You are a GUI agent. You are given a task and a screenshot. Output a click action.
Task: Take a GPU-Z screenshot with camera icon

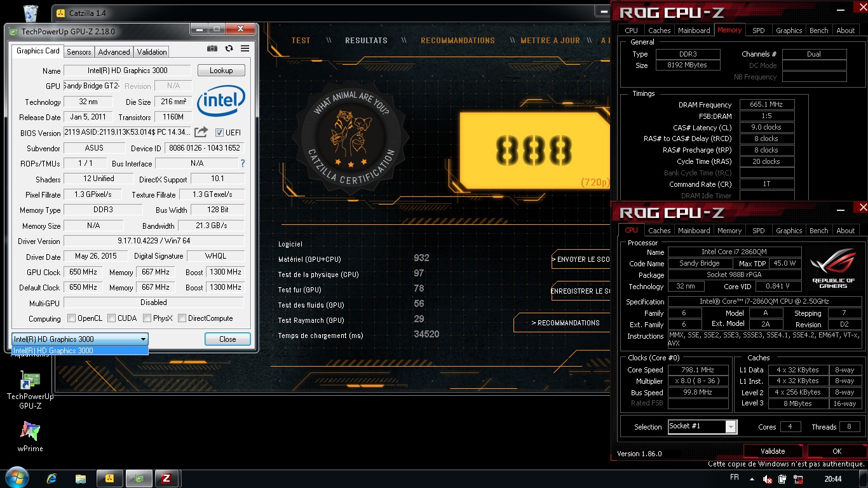point(212,48)
